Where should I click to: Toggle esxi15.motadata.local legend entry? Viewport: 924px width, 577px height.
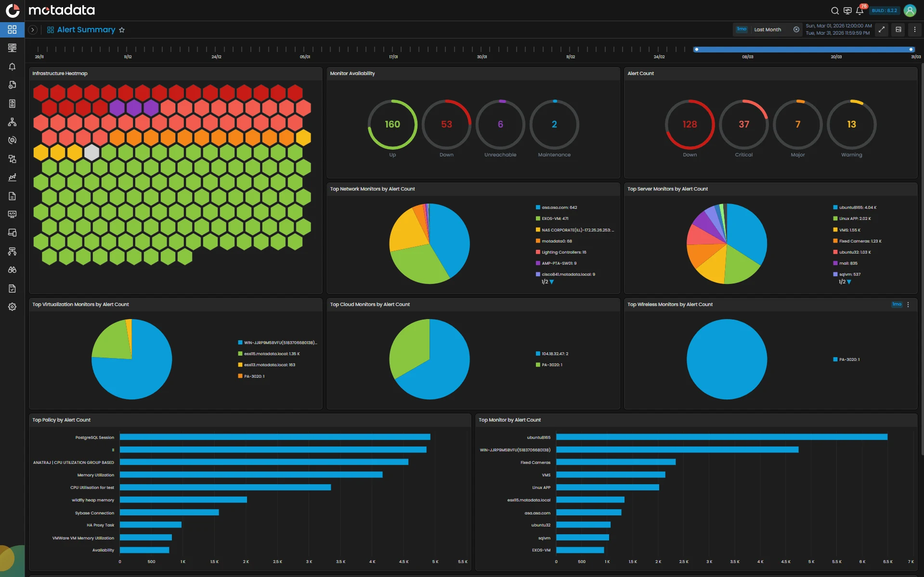(x=269, y=354)
